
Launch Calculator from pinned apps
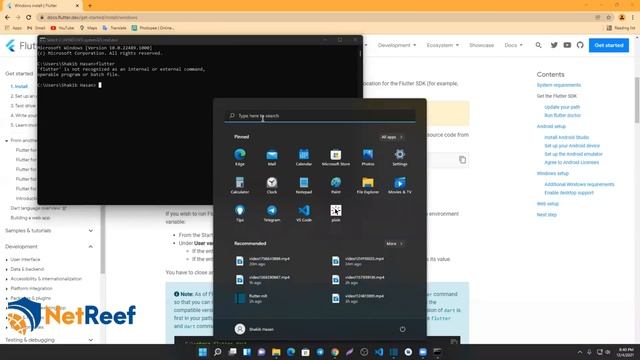pos(240,185)
